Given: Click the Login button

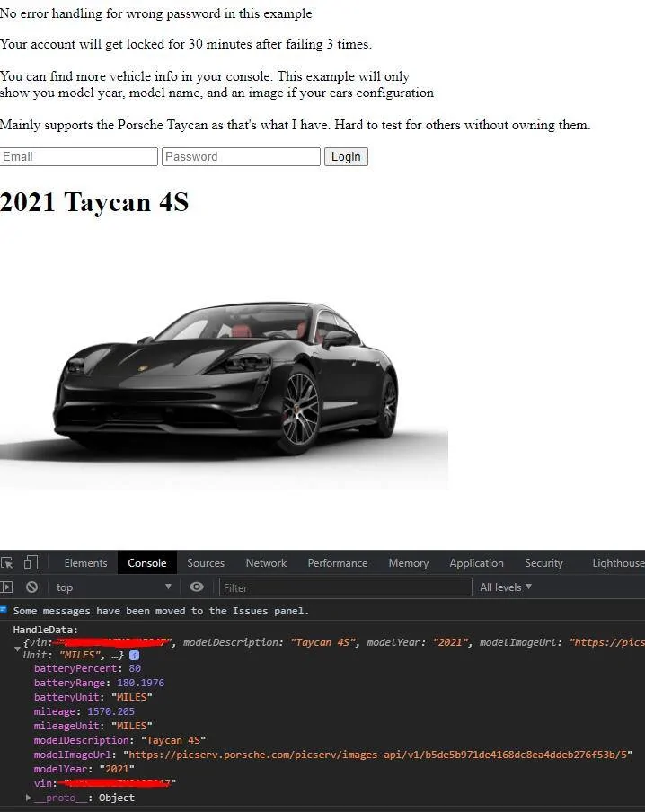Looking at the screenshot, I should tap(346, 157).
